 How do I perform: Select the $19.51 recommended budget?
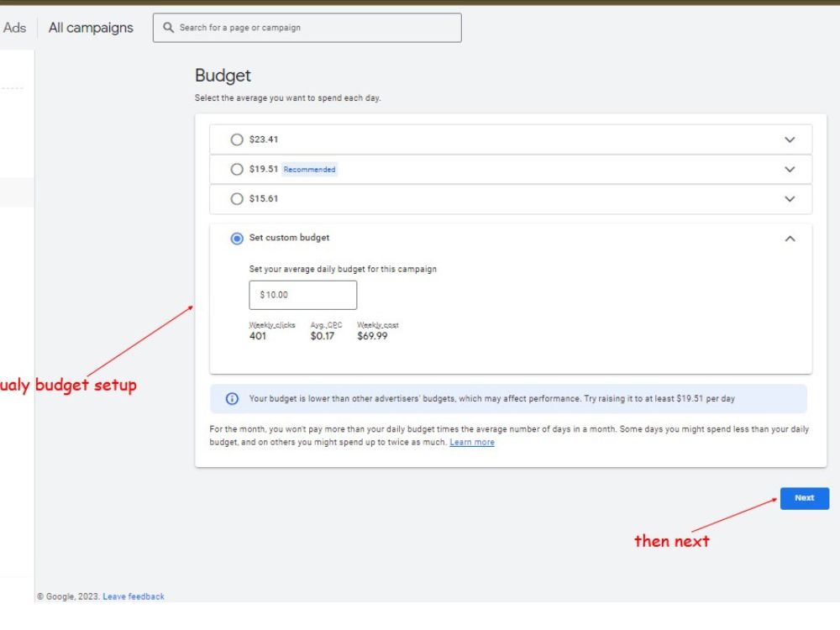click(236, 170)
